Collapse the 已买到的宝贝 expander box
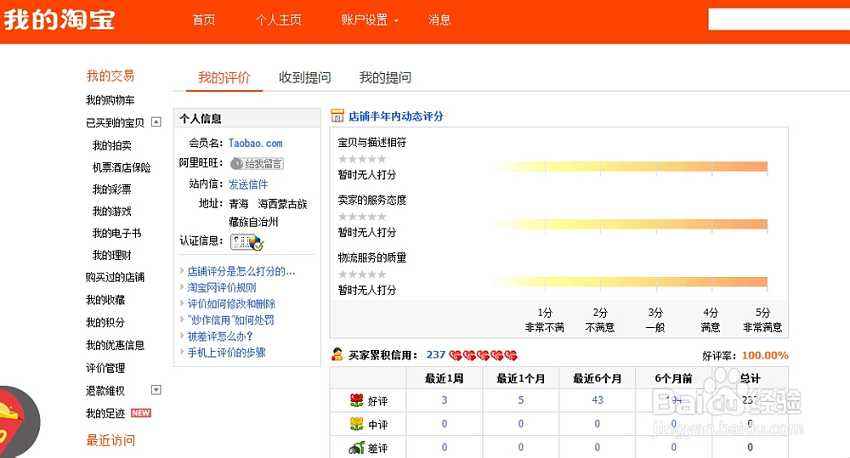Image resolution: width=850 pixels, height=458 pixels. (156, 122)
